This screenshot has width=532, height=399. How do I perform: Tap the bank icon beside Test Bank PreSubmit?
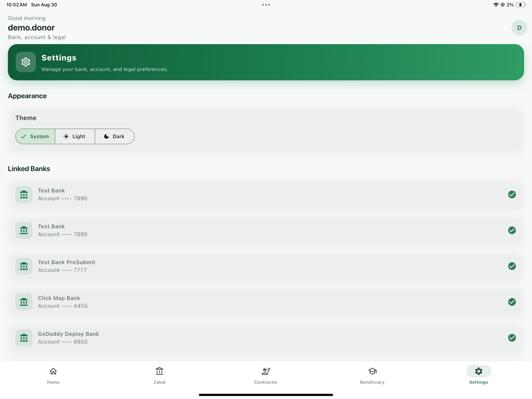pyautogui.click(x=24, y=266)
